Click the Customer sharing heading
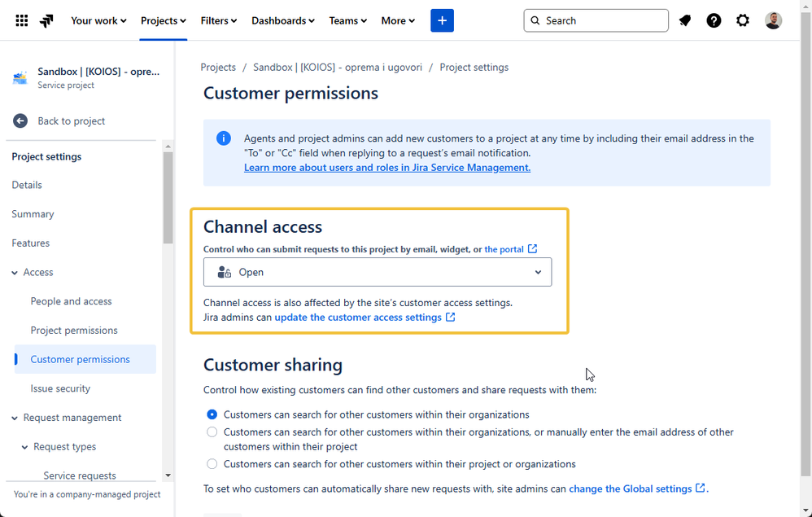 (273, 365)
